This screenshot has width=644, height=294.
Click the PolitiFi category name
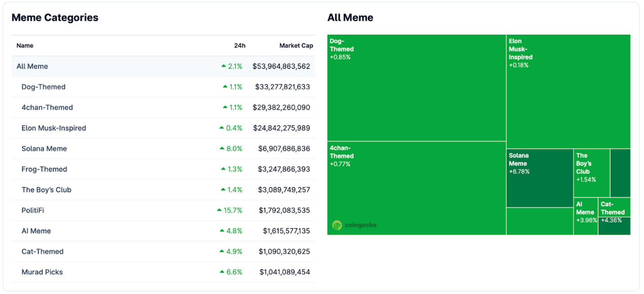33,210
